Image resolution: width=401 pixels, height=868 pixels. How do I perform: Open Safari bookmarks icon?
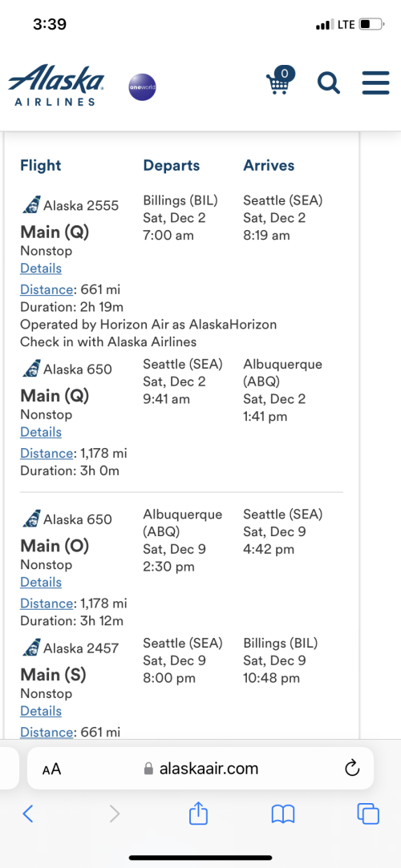click(x=283, y=813)
